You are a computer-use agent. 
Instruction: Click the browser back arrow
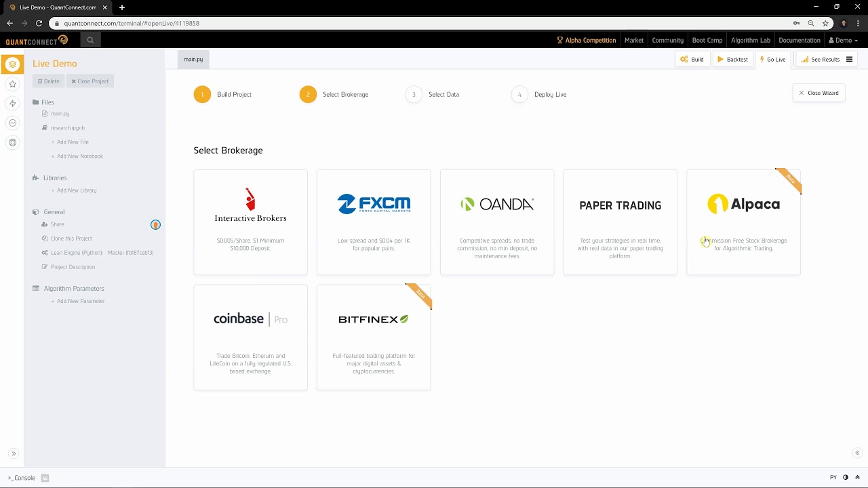pyautogui.click(x=9, y=23)
